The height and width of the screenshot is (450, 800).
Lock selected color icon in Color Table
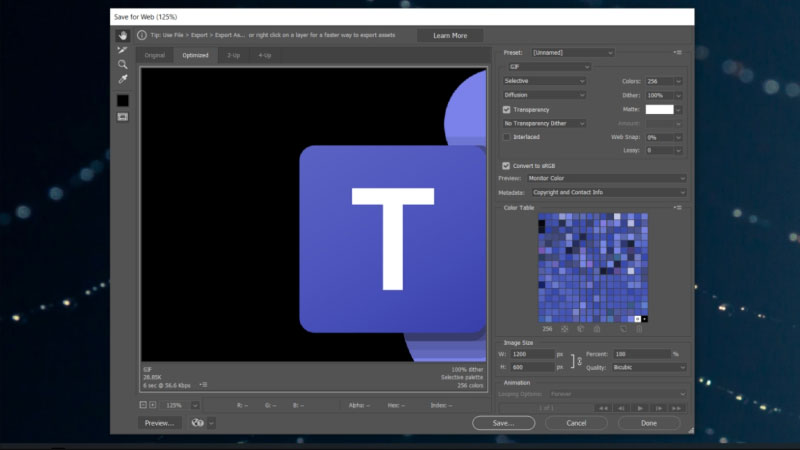tap(597, 329)
